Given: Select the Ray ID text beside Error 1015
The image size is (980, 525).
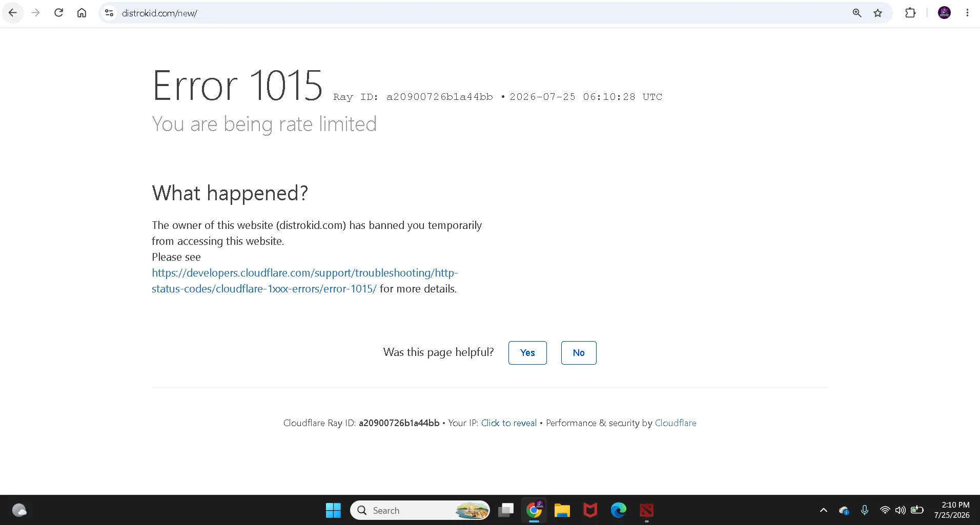Looking at the screenshot, I should [413, 97].
